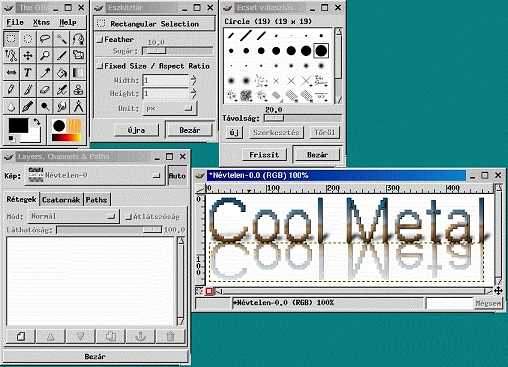
Task: Select the Text tool in toolbox
Action: pos(28,73)
